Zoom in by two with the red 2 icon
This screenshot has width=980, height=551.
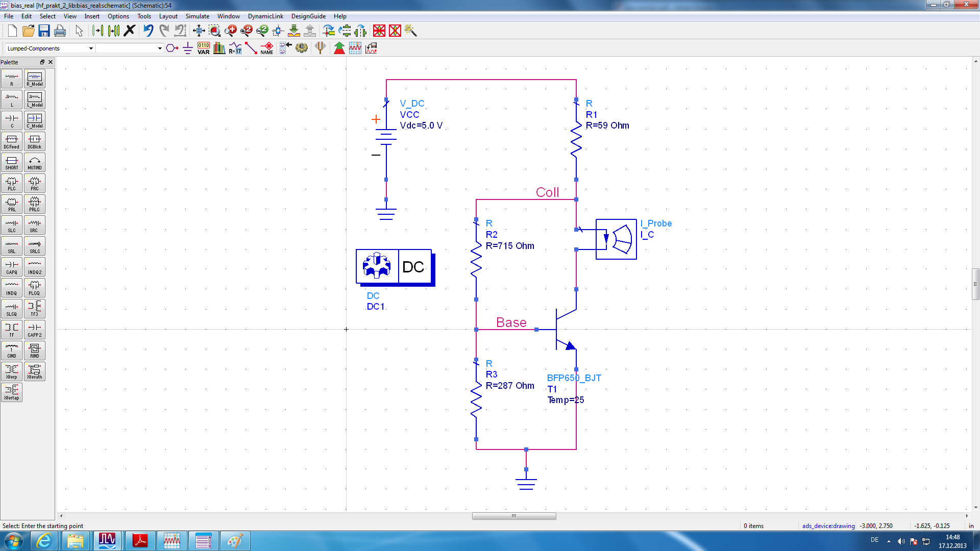[247, 31]
